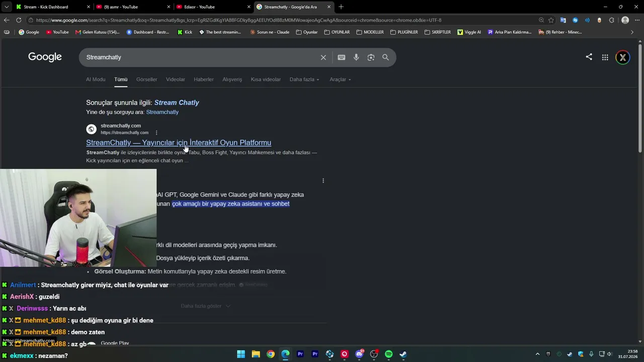Open the SKRİPTLER bookmarks folder
Viewport: 644px width, 362px height.
[x=438, y=32]
